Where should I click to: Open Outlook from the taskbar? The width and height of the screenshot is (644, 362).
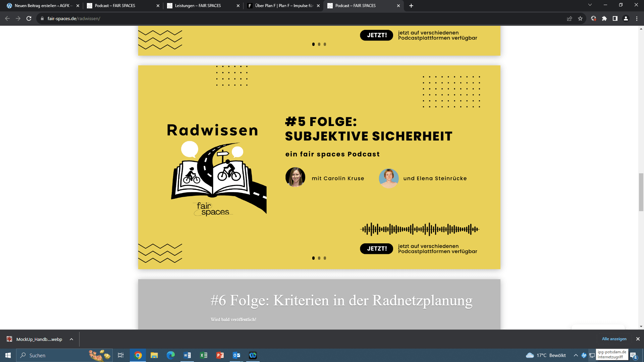(236, 355)
